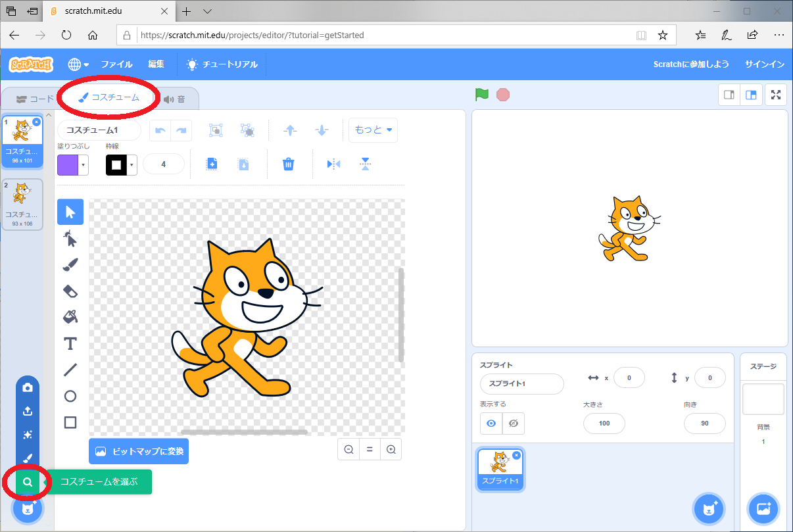Select the arrow Select tool
The image size is (793, 532).
click(70, 212)
